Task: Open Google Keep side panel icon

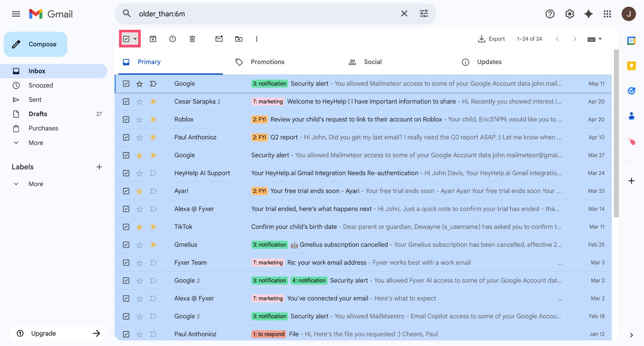Action: click(631, 66)
